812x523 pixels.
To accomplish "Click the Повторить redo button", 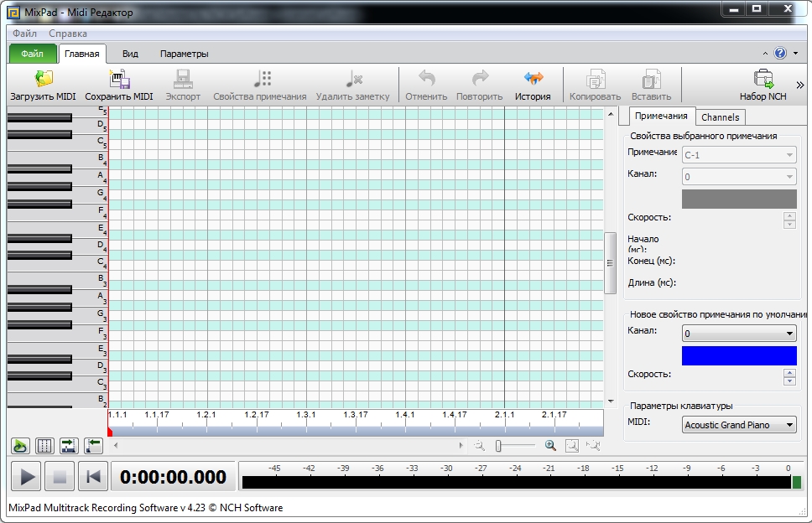I will pos(480,85).
